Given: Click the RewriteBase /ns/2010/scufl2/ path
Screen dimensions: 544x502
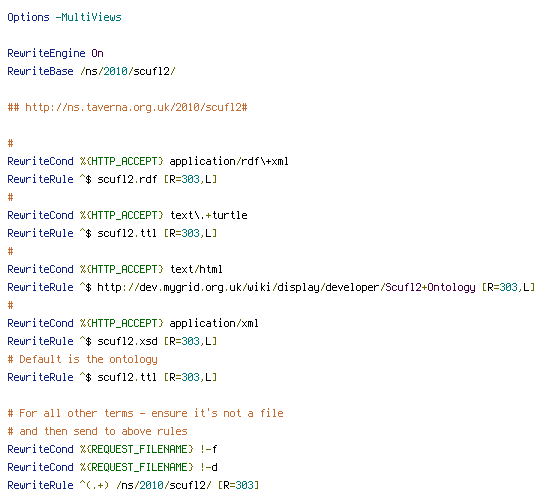Looking at the screenshot, I should (128, 71).
